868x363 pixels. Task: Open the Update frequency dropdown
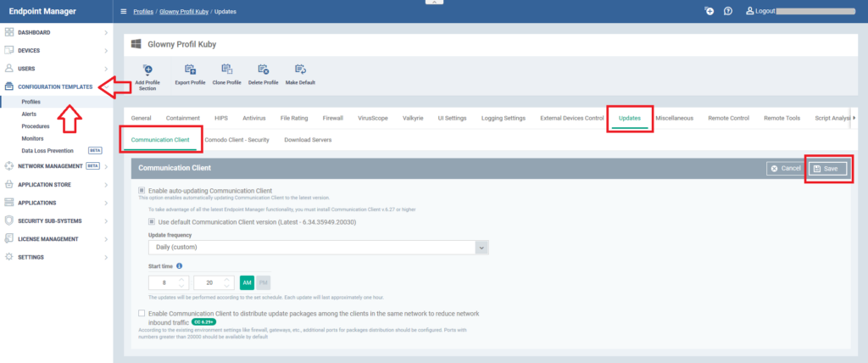pos(319,247)
